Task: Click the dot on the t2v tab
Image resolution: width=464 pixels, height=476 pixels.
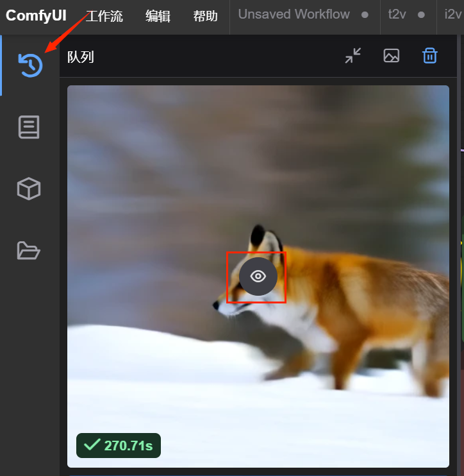Action: coord(421,15)
